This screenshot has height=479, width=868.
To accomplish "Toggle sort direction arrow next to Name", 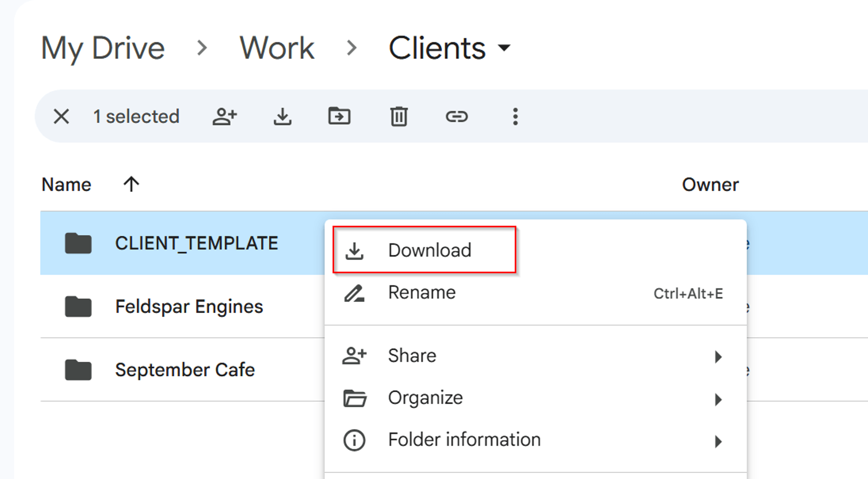I will click(x=131, y=184).
